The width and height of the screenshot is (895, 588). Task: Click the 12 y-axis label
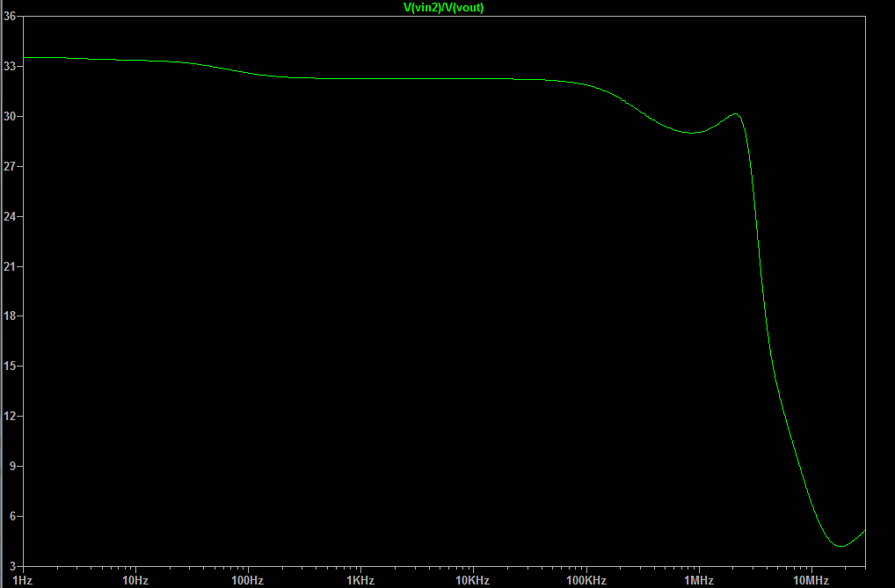[x=9, y=416]
